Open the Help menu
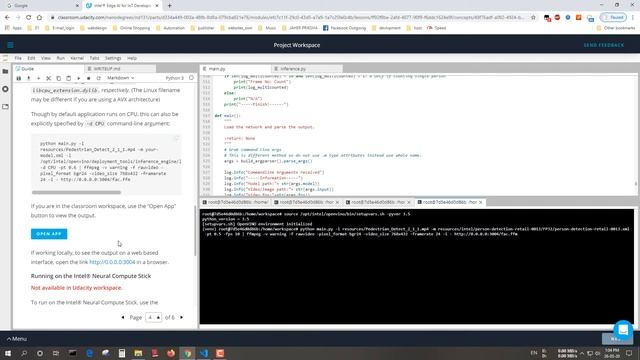Screen dimensions: 640x360 pos(131,58)
